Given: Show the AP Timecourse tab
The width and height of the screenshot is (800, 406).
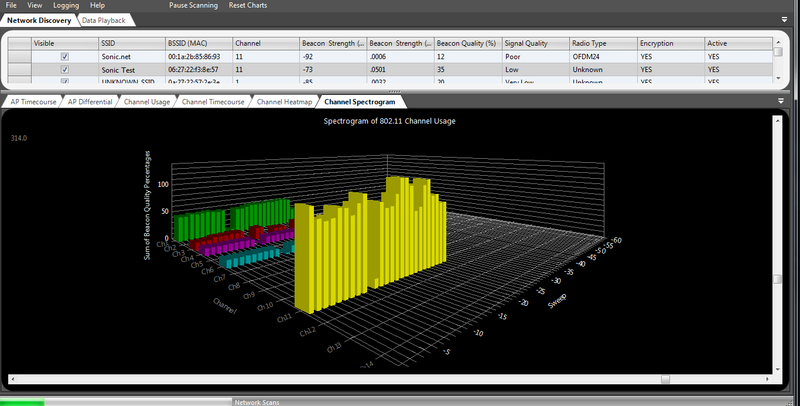Looking at the screenshot, I should (32, 101).
